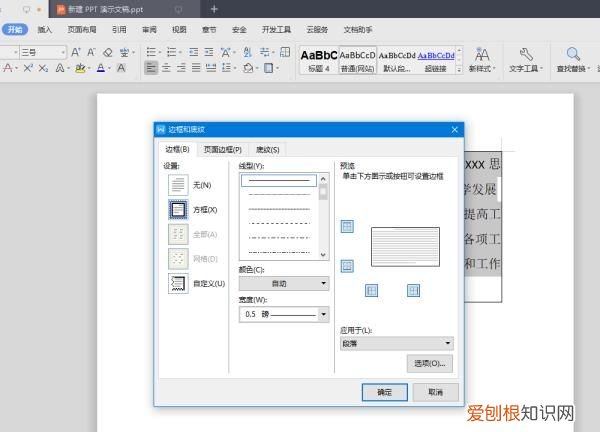Open the Find and Replace magnifier tool
The width and height of the screenshot is (600, 432).
coord(573,54)
